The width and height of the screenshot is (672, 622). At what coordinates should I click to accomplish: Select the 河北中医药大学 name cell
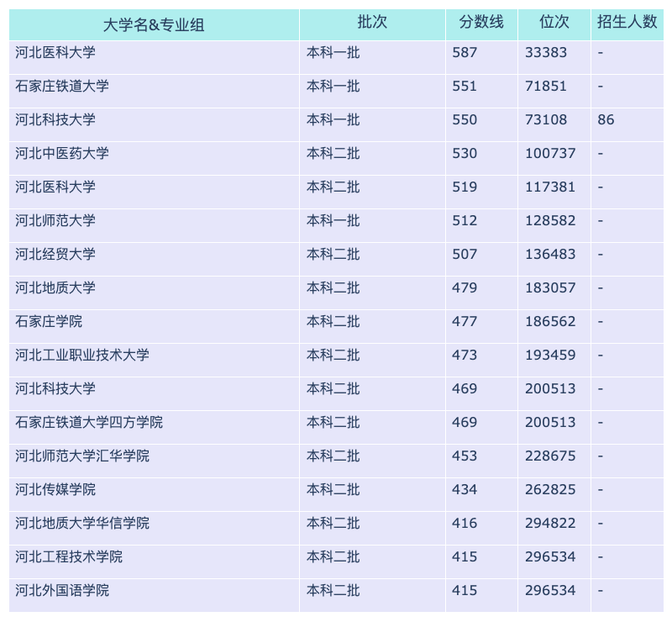click(154, 158)
